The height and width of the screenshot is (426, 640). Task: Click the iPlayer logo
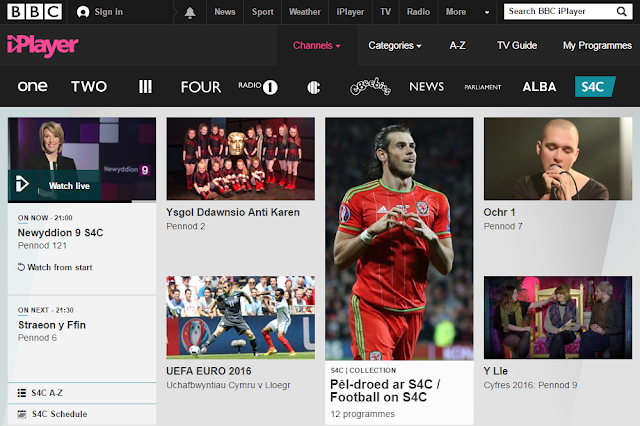click(42, 46)
